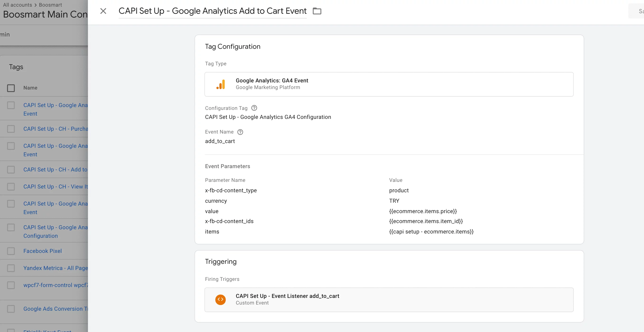The height and width of the screenshot is (332, 644).
Task: Open the folder icon beside tag title
Action: click(x=317, y=11)
